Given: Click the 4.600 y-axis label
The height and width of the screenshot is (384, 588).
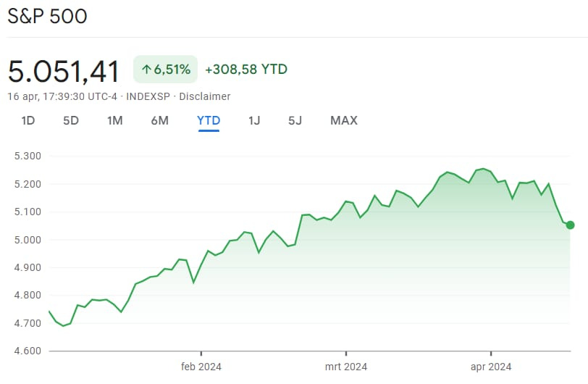Looking at the screenshot, I should pyautogui.click(x=28, y=351).
